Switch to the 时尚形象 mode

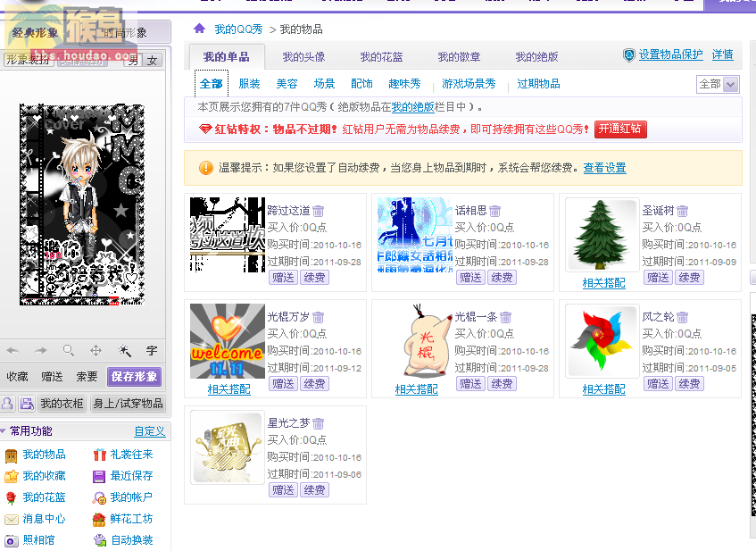pos(124,33)
